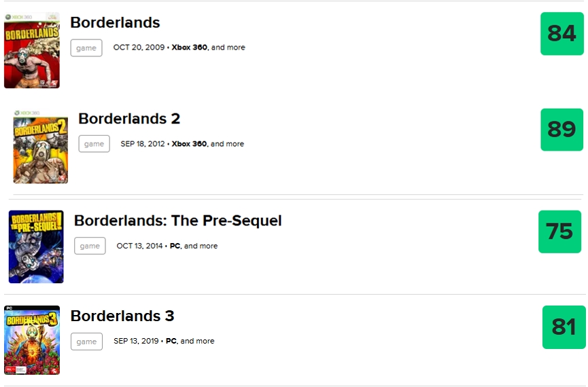The image size is (588, 387).
Task: Click the green 89 Metascore badge
Action: pyautogui.click(x=561, y=130)
